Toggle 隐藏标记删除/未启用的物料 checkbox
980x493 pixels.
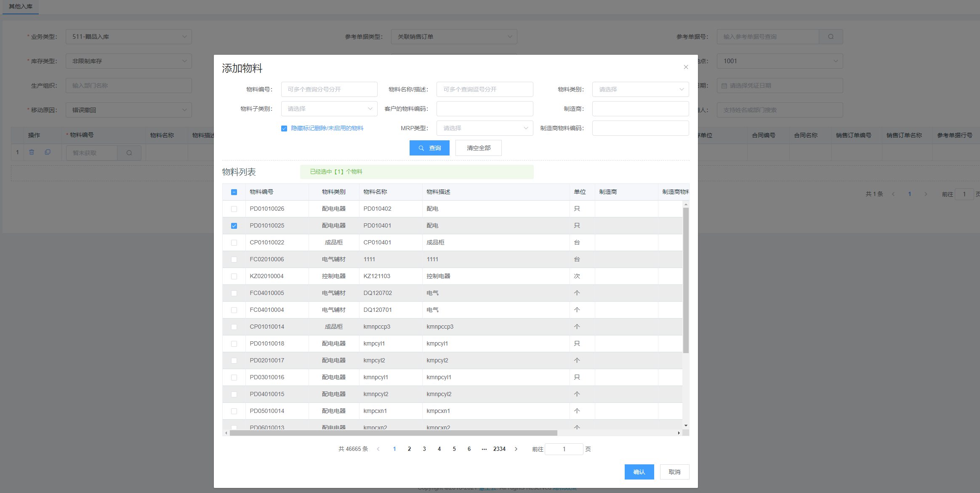(284, 129)
